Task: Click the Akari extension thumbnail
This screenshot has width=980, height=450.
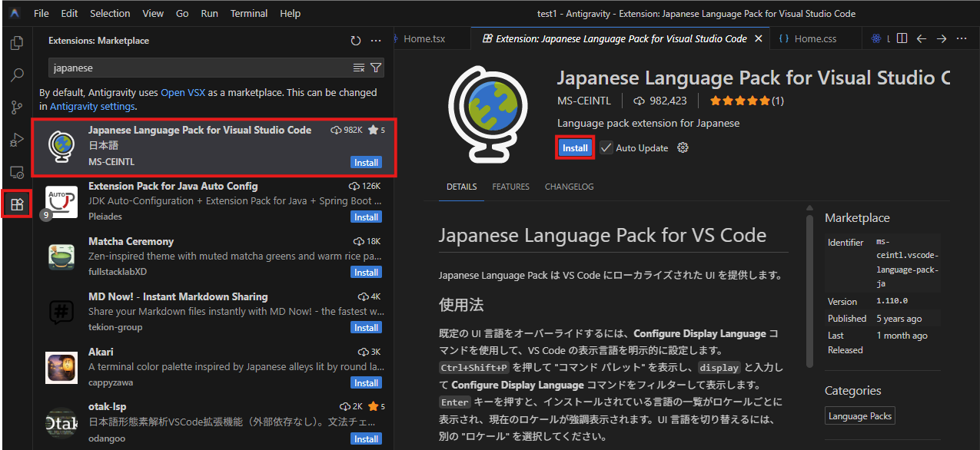Action: point(61,367)
